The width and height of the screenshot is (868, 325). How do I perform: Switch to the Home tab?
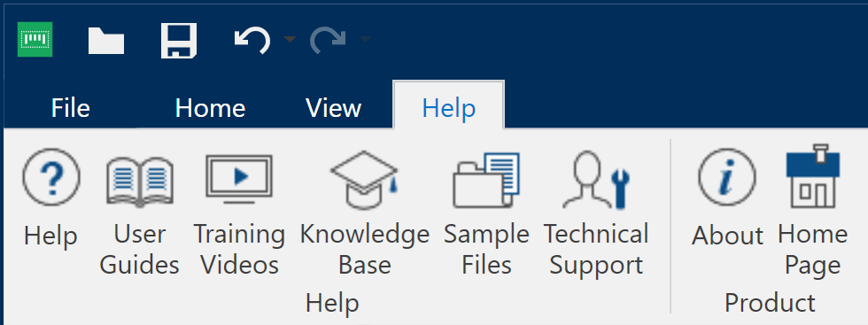[x=210, y=107]
